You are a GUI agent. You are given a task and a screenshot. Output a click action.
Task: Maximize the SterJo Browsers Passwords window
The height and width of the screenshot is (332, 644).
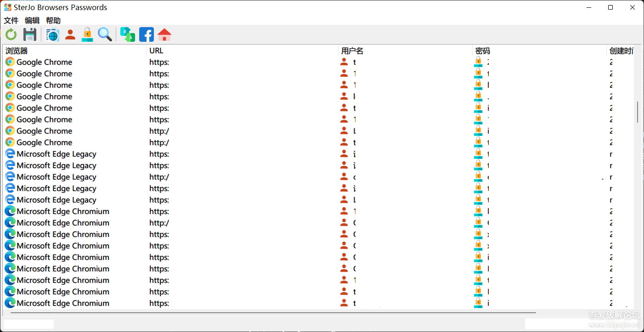[610, 7]
